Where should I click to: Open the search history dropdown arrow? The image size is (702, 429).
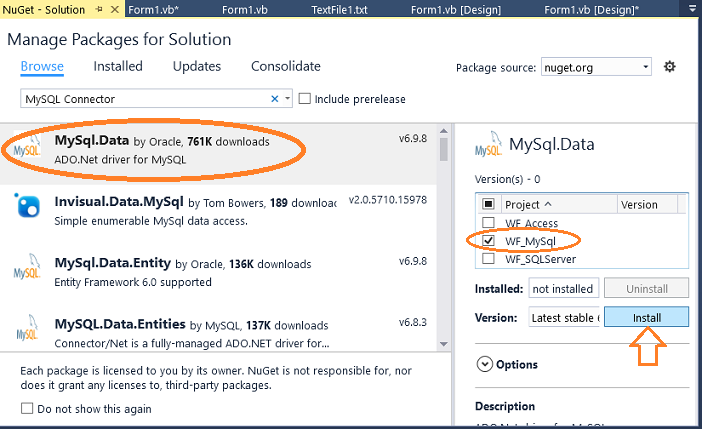287,98
